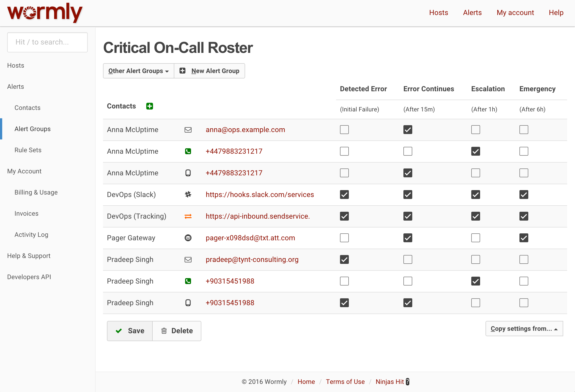Expand the Copy settings from dropdown
The width and height of the screenshot is (575, 392).
point(524,329)
